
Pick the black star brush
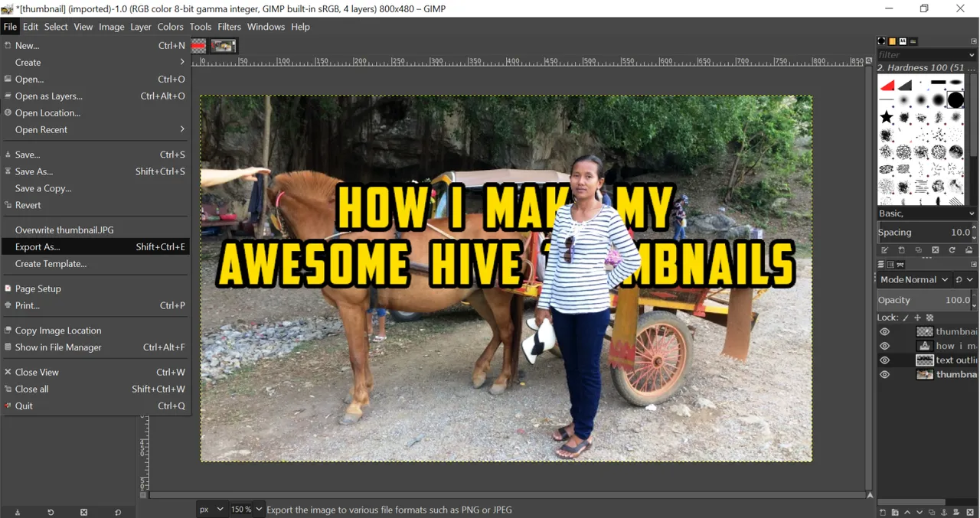click(887, 117)
